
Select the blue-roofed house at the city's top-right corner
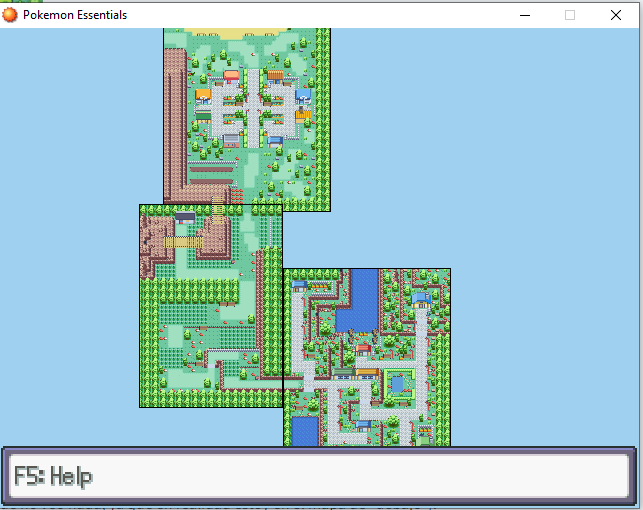[x=421, y=297]
